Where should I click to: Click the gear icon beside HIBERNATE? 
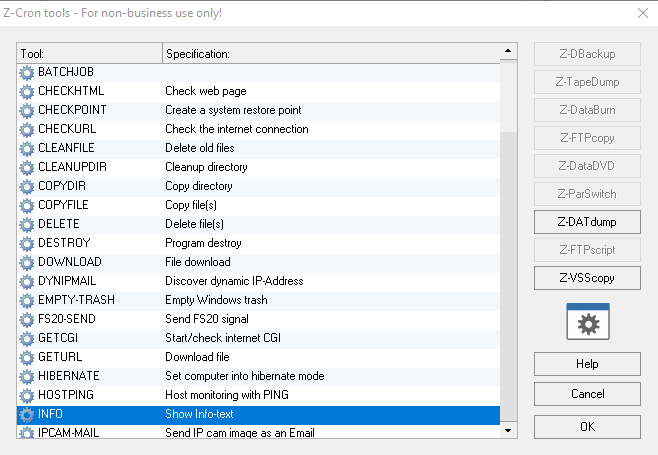26,377
